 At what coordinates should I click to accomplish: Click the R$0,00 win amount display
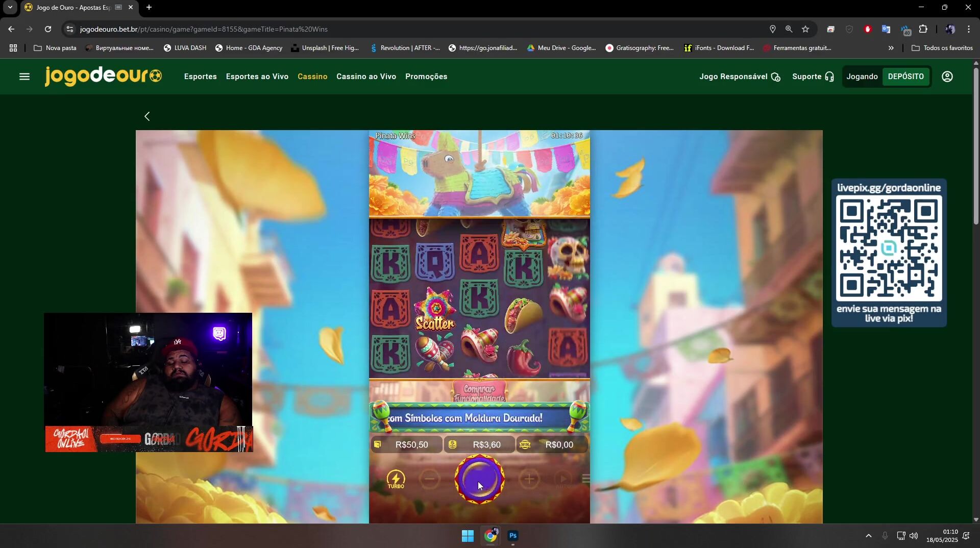(552, 444)
